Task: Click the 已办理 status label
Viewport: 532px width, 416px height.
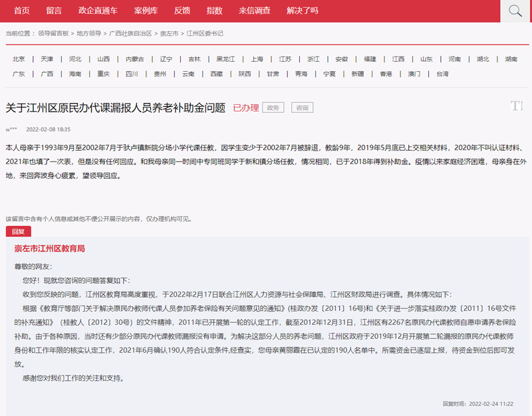Action: click(x=245, y=108)
